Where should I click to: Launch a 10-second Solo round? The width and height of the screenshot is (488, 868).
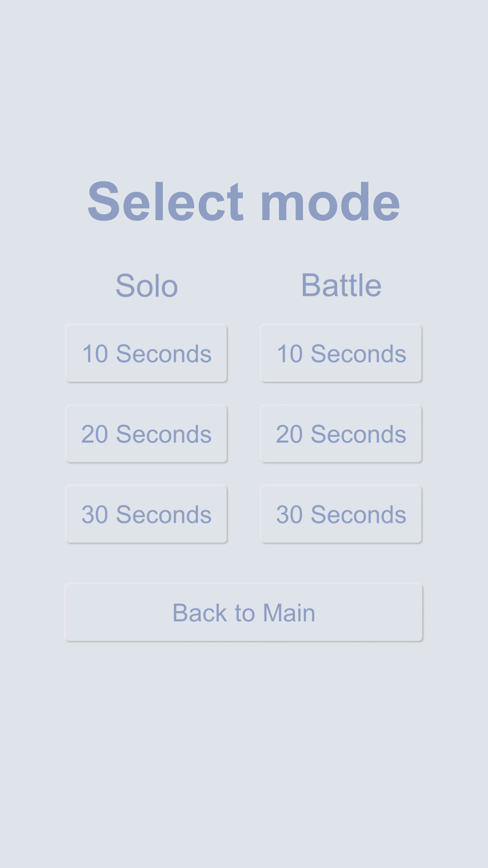click(147, 353)
